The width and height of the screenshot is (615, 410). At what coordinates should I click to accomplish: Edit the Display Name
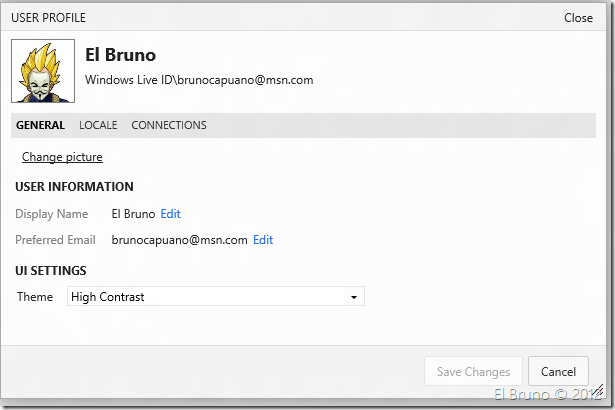[x=171, y=214]
